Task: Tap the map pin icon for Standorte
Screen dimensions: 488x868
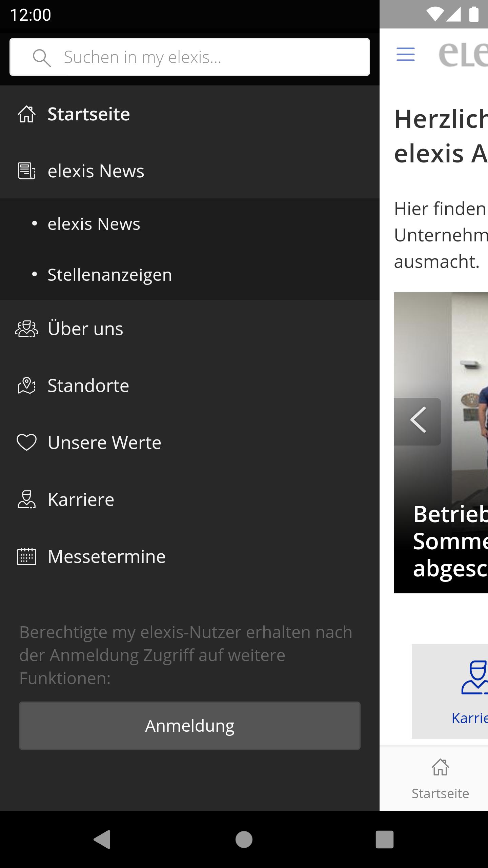Action: point(26,386)
